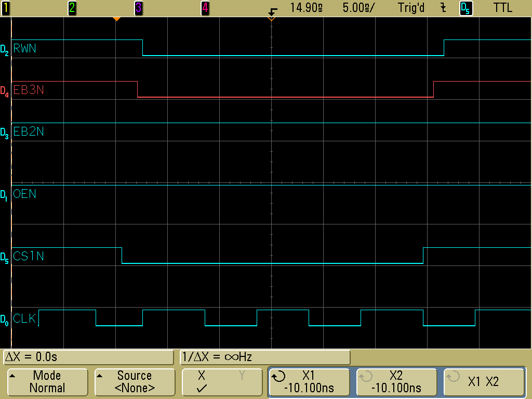The image size is (532, 399).
Task: Click the orange trigger position marker
Action: 117,19
